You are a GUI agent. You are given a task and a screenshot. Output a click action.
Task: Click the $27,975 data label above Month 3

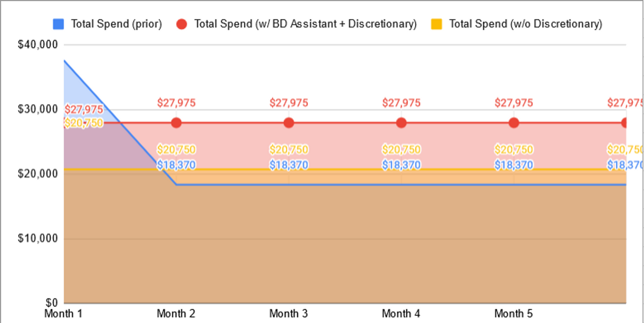[289, 103]
